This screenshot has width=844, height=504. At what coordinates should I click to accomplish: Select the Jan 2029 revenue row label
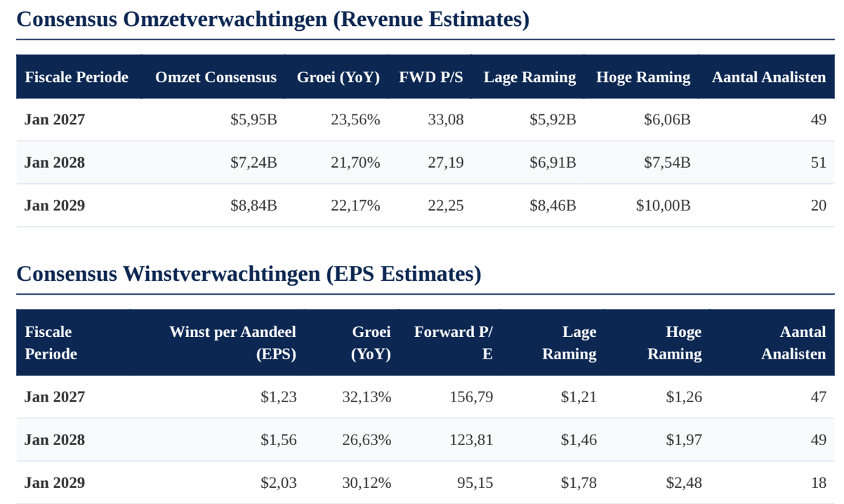[x=55, y=206]
